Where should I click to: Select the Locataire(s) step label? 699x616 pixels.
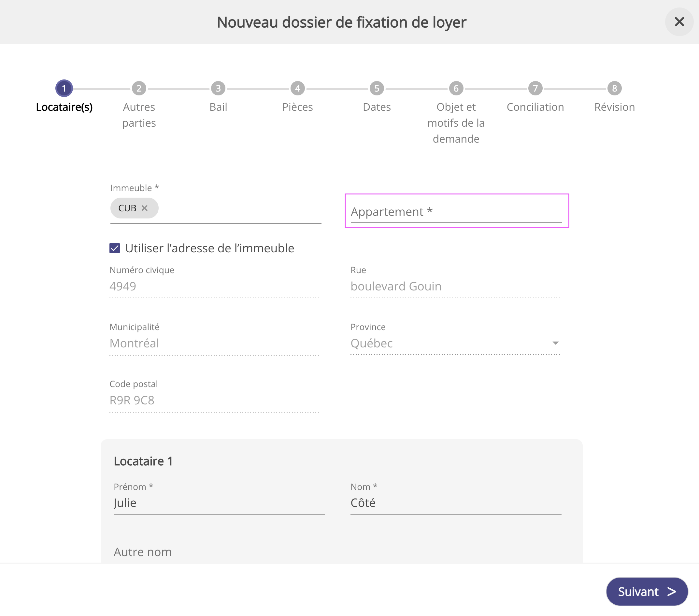pyautogui.click(x=64, y=107)
